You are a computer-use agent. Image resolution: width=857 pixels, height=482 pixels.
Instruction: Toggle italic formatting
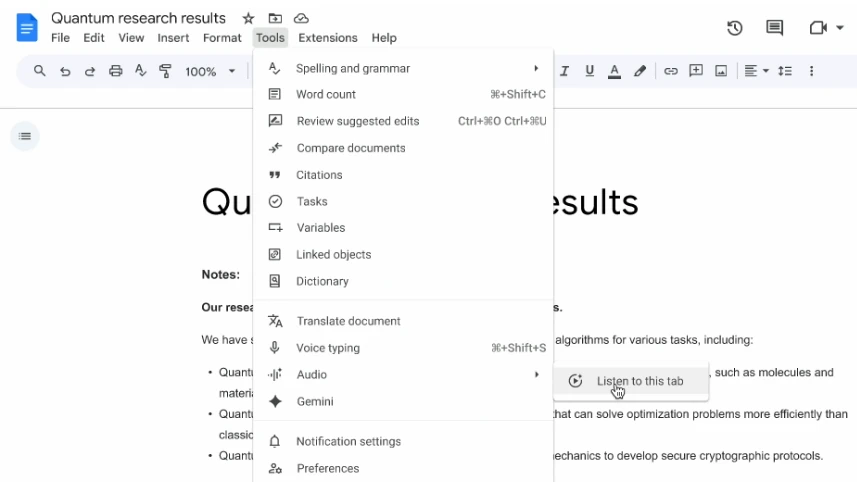click(x=565, y=71)
